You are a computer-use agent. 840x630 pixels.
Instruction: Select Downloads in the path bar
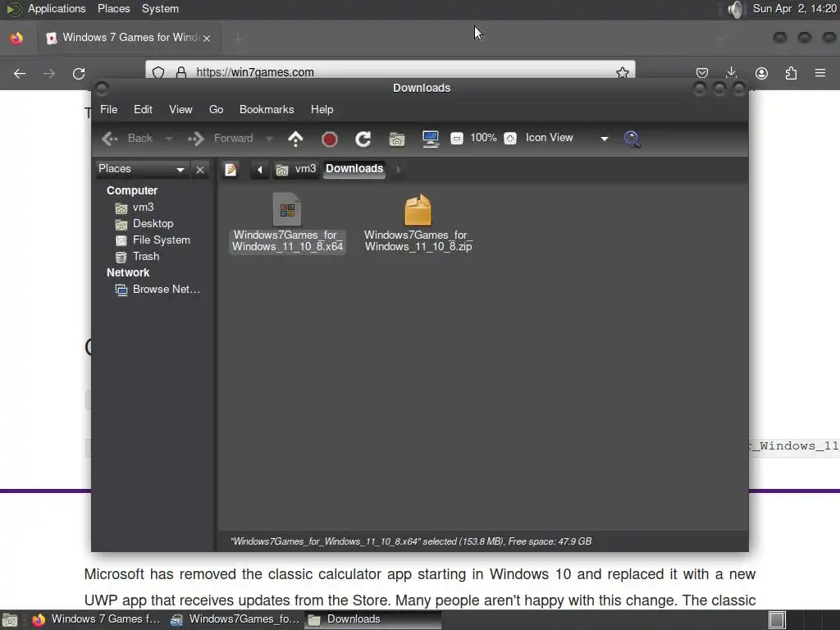click(x=354, y=169)
